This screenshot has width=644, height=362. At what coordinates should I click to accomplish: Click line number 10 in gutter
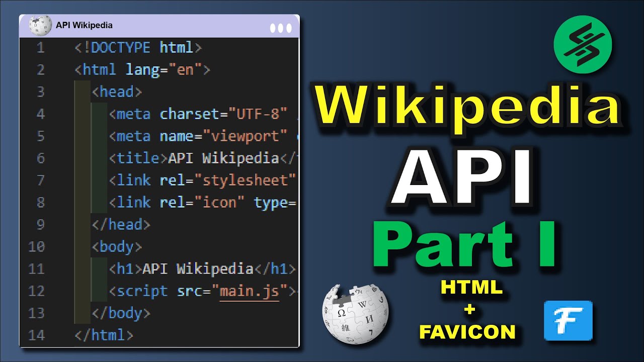point(37,247)
